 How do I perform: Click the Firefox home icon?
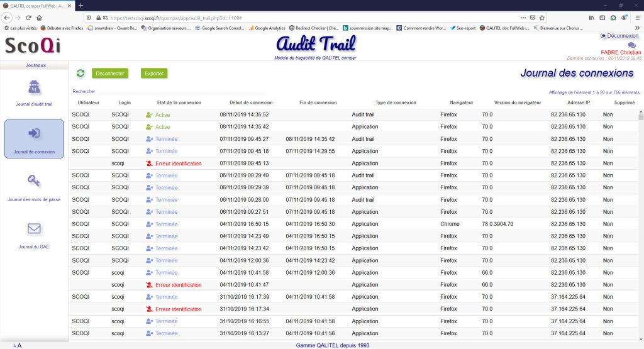pyautogui.click(x=39, y=18)
